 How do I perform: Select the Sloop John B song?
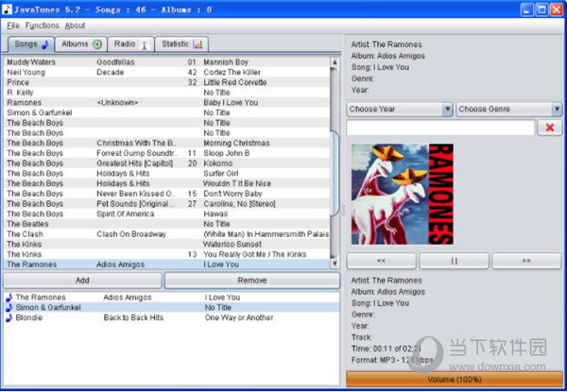(166, 153)
